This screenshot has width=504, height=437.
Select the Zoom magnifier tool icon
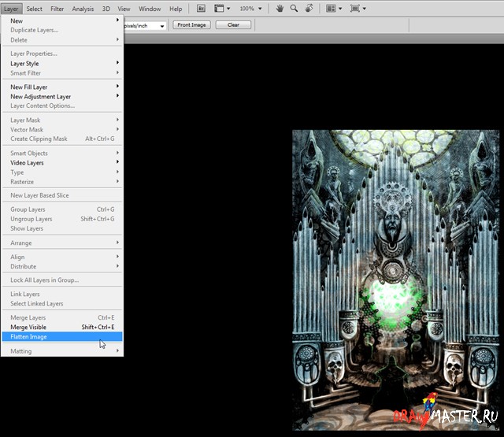[294, 9]
